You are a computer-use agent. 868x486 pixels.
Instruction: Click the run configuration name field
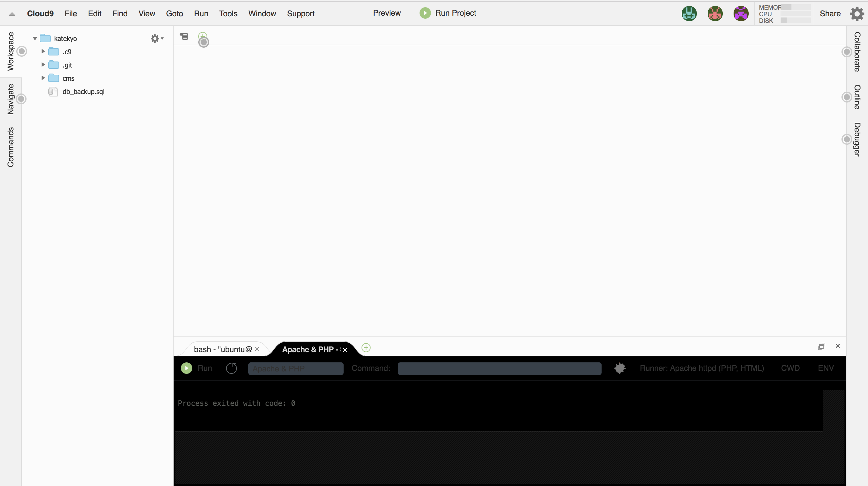point(296,368)
